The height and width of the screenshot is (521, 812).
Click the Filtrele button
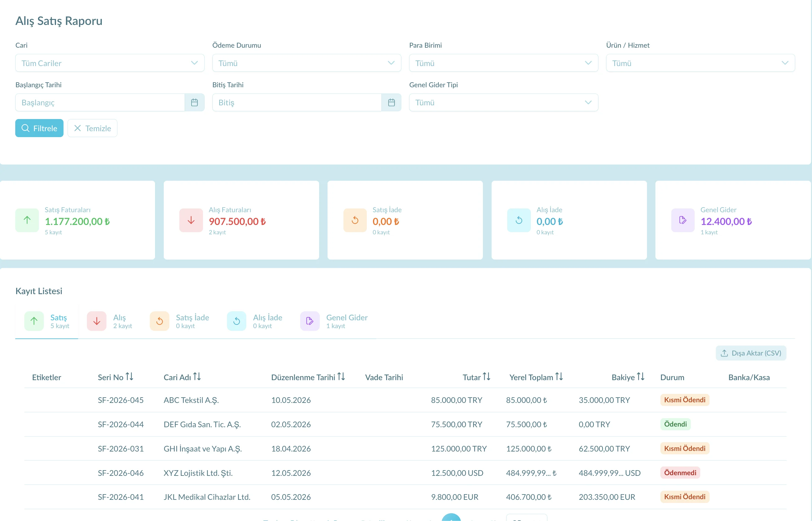tap(39, 128)
